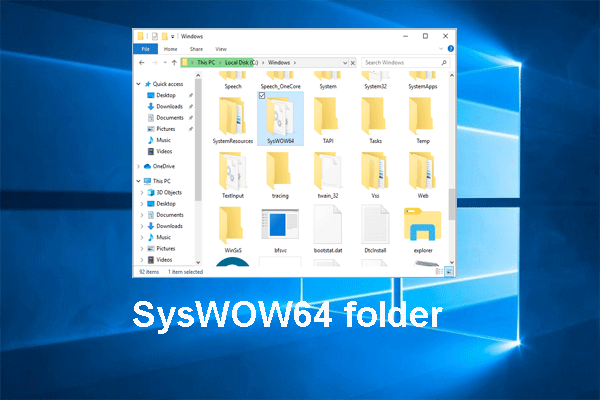The width and height of the screenshot is (600, 400).
Task: Open the File menu tab
Action: tap(145, 49)
